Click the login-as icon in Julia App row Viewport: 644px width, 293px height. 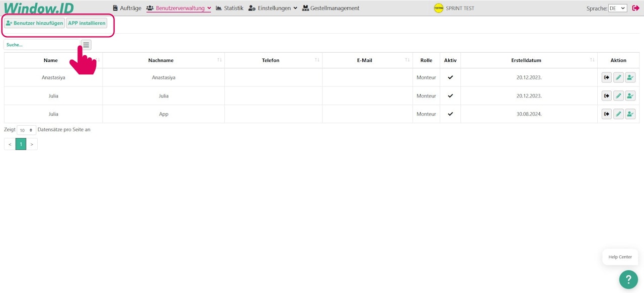point(607,114)
